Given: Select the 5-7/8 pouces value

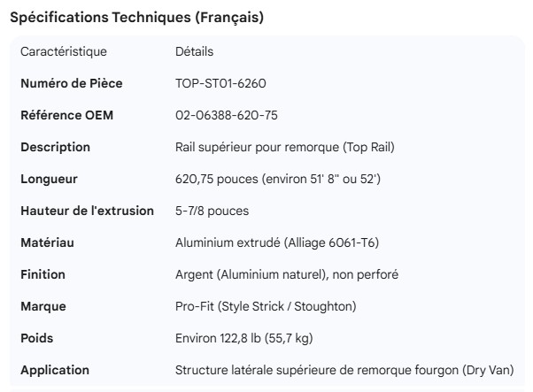Looking at the screenshot, I should [212, 211].
